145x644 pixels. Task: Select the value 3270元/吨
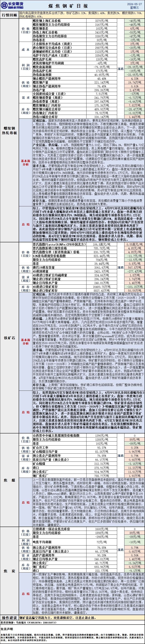(102, 21)
